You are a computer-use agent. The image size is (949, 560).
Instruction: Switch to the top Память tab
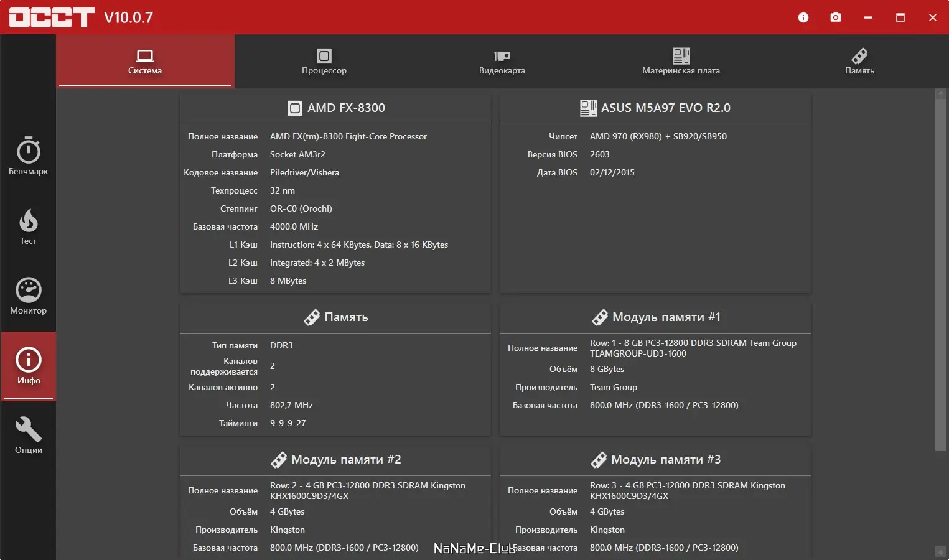(x=859, y=61)
